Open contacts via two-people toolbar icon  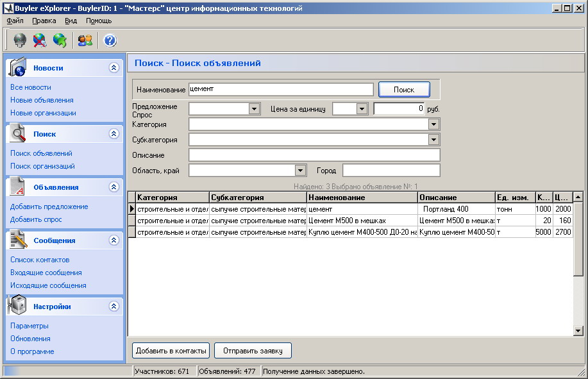point(85,40)
